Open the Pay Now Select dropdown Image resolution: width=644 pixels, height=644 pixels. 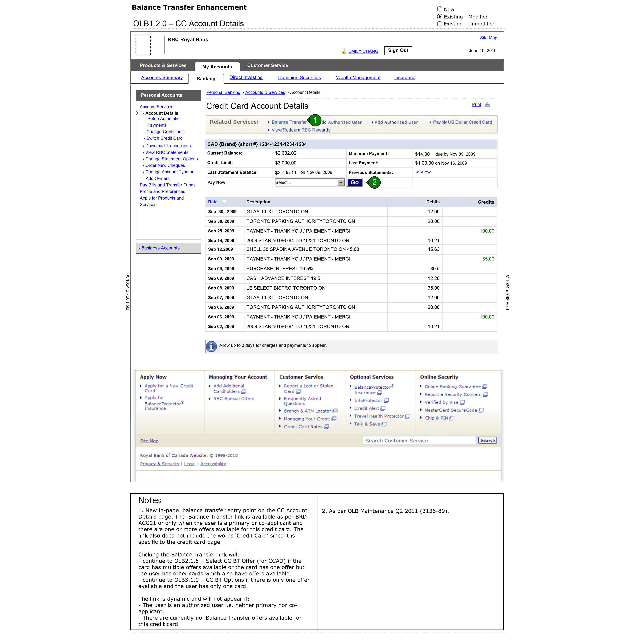coord(310,183)
